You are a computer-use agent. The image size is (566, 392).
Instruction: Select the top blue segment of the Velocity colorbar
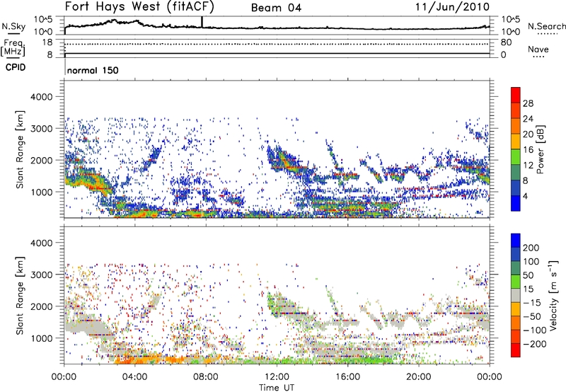(x=516, y=241)
